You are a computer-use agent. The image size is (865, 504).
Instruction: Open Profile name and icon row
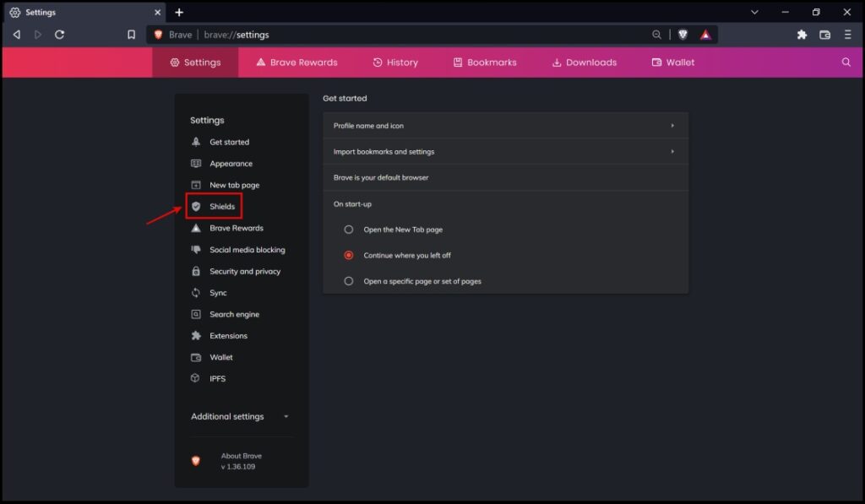coord(505,125)
